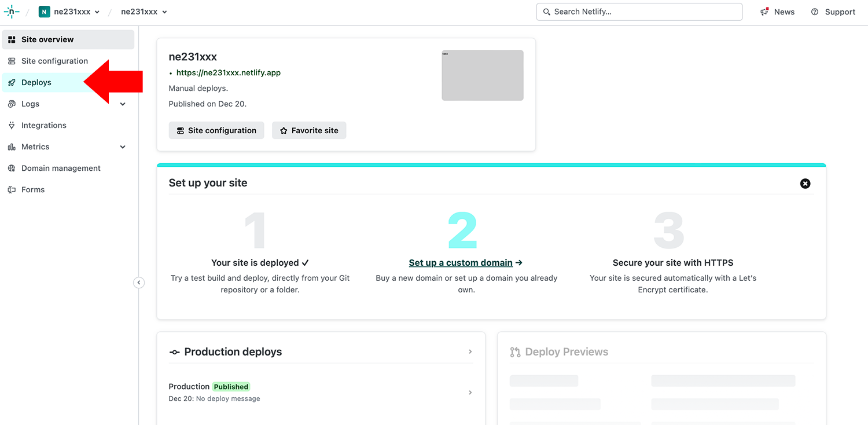Viewport: 868px width, 425px height.
Task: Click the Logs icon
Action: (x=12, y=104)
